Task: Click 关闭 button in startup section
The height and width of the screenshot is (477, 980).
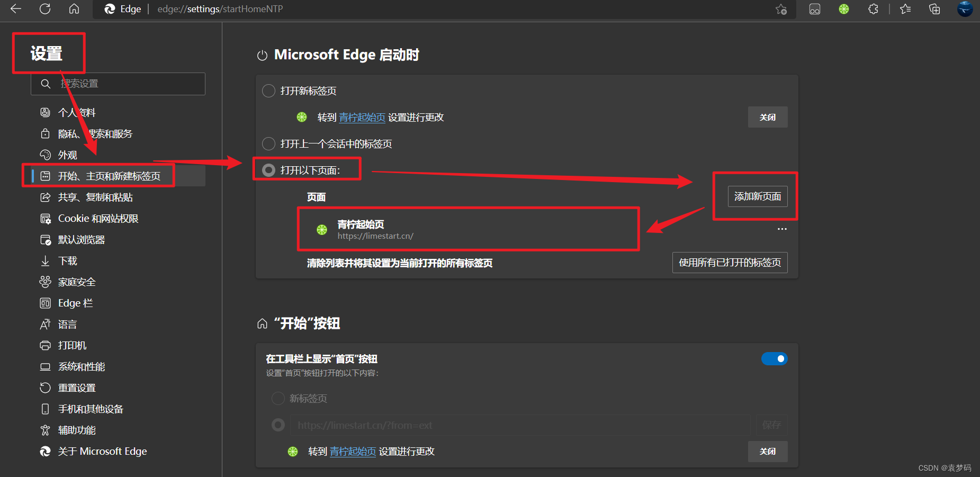Action: point(768,117)
